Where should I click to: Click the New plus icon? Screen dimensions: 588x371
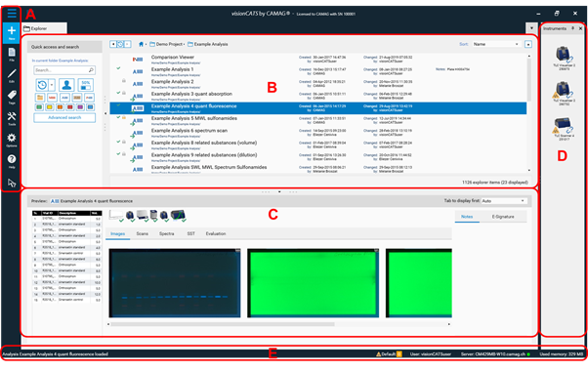12,32
